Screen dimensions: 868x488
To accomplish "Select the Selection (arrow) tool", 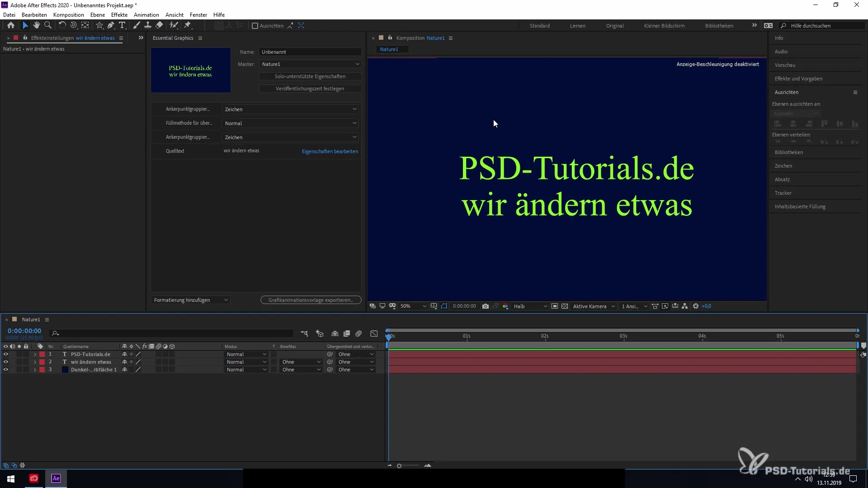I will tap(25, 25).
